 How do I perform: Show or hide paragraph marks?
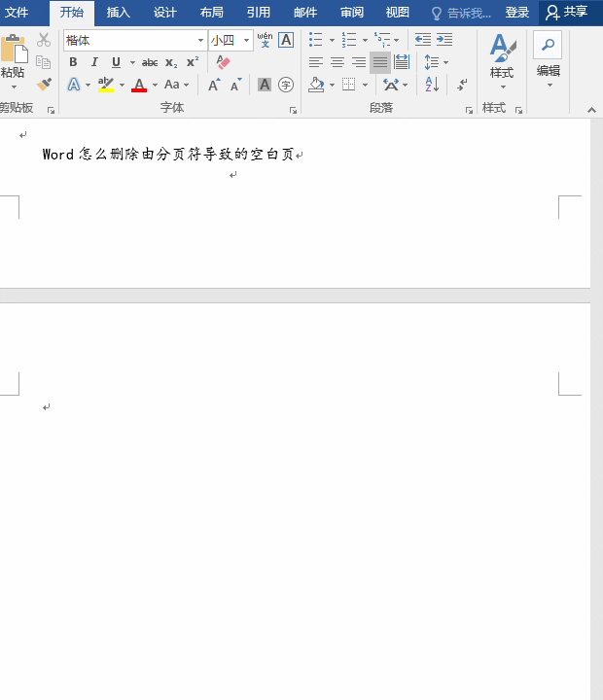coord(462,85)
